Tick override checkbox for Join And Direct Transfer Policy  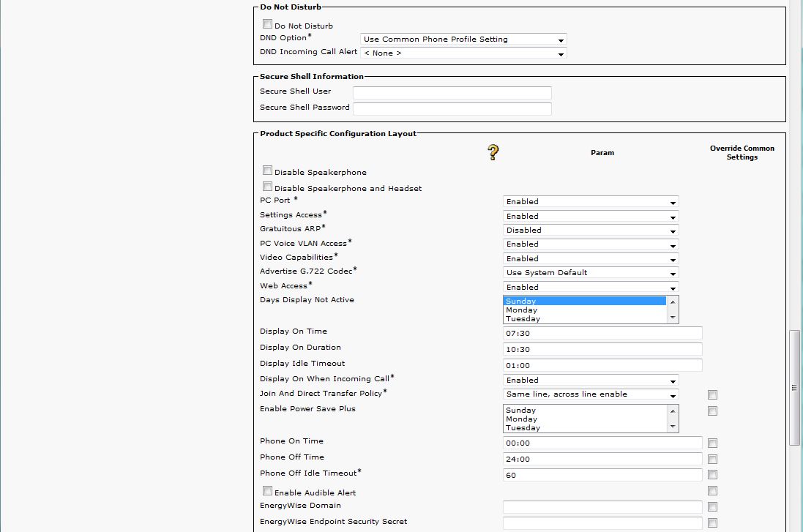712,395
